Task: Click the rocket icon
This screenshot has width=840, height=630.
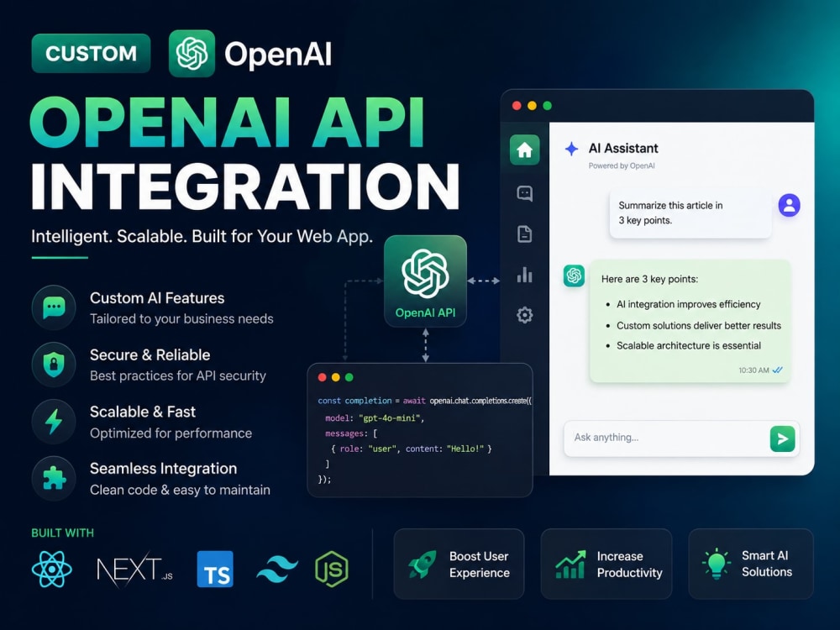Action: tap(423, 564)
